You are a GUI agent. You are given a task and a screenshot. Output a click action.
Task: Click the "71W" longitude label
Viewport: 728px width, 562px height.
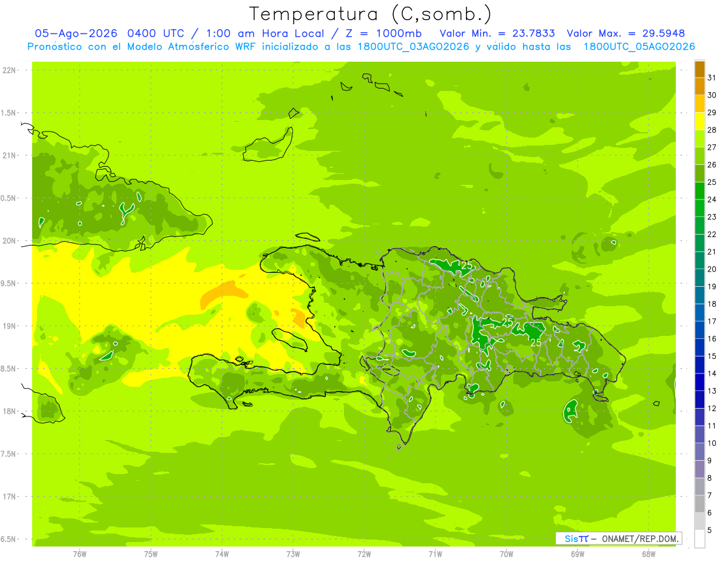point(435,554)
